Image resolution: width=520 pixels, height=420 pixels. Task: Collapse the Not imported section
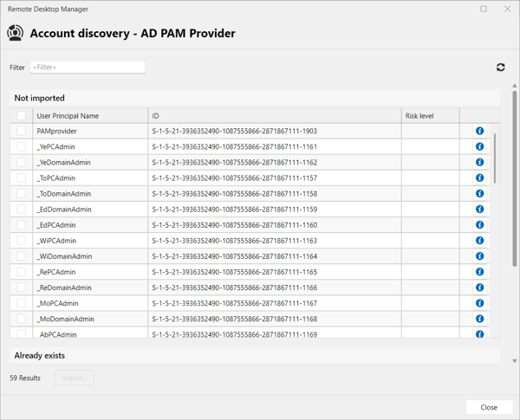255,98
